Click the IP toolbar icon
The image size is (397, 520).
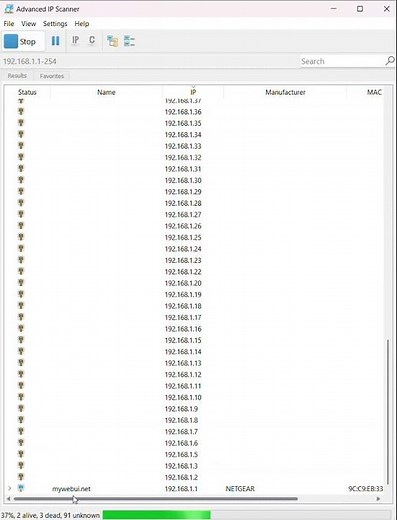click(75, 41)
